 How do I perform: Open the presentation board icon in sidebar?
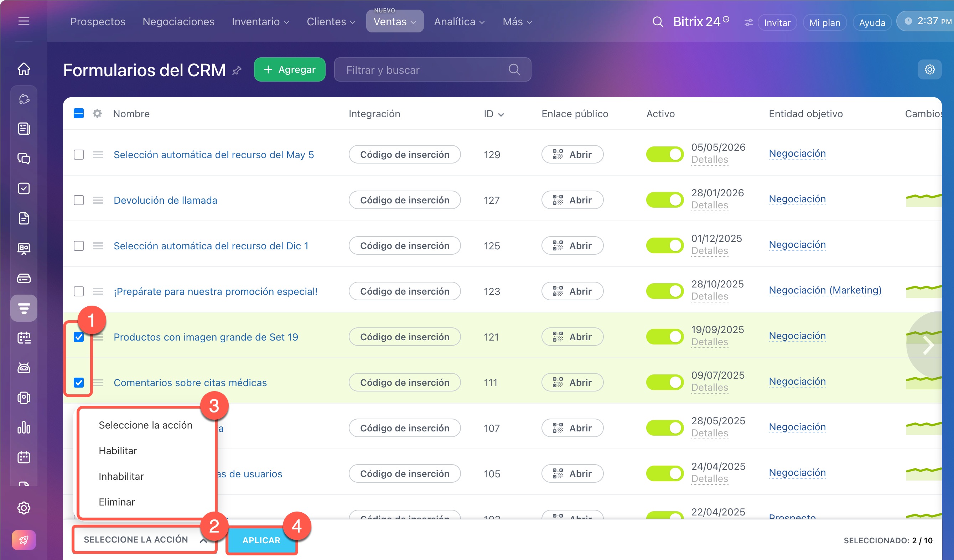pyautogui.click(x=24, y=248)
